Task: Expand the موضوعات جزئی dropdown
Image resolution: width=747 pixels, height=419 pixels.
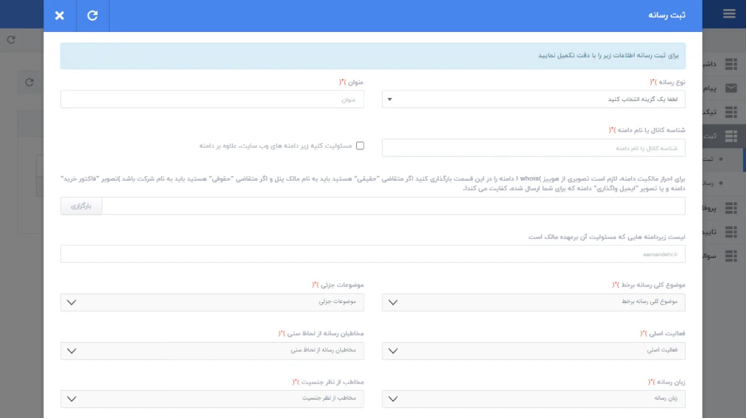Action: (212, 302)
